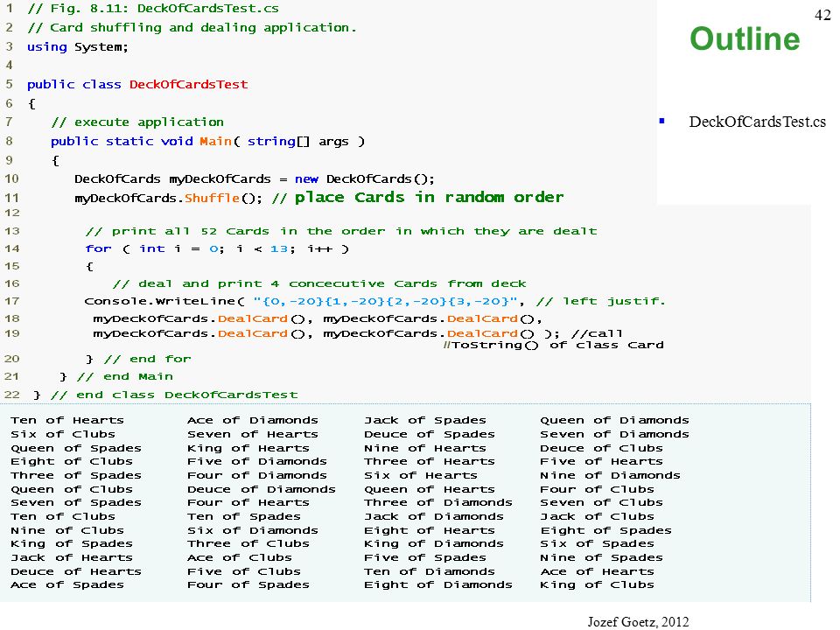Click output 'Three of Spades'
This screenshot has height=630, width=840.
(x=75, y=476)
